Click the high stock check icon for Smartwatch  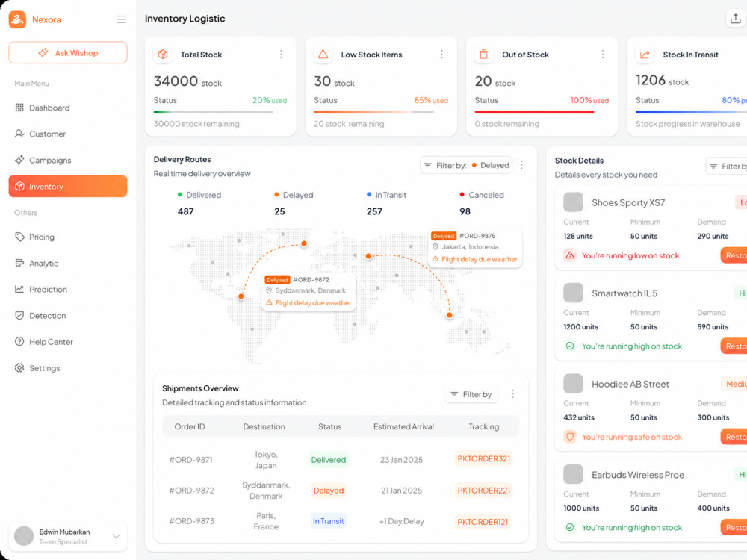(x=570, y=346)
